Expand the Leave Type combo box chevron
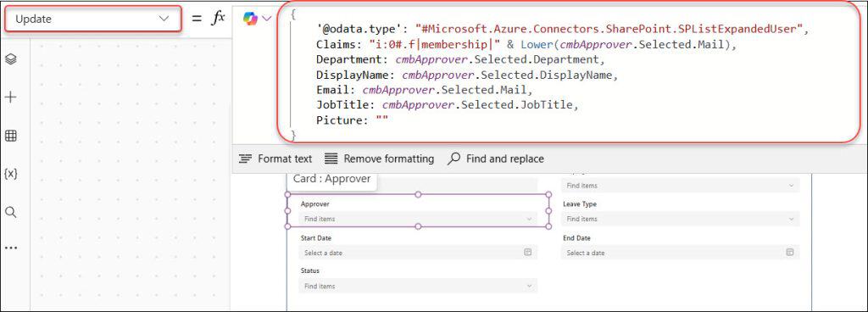 pos(792,219)
